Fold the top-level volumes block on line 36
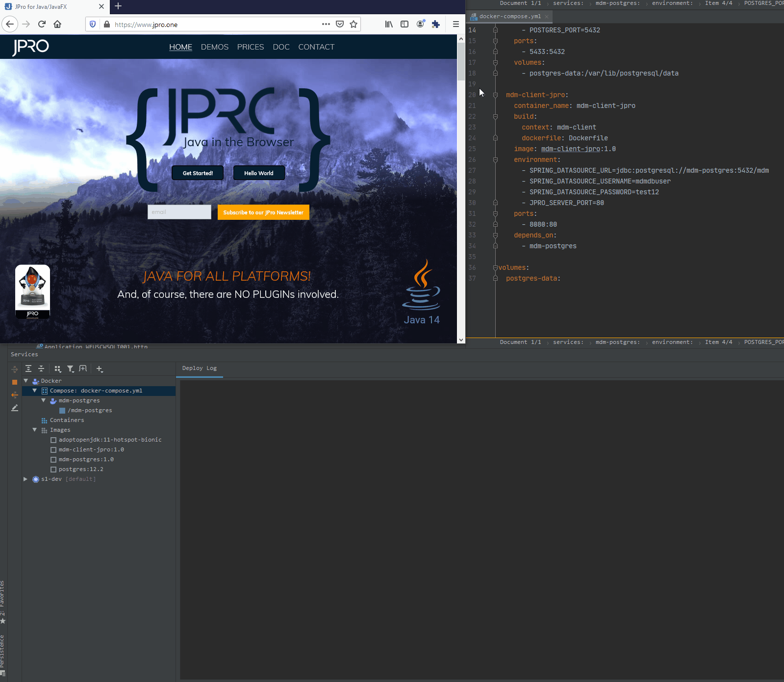 point(495,267)
